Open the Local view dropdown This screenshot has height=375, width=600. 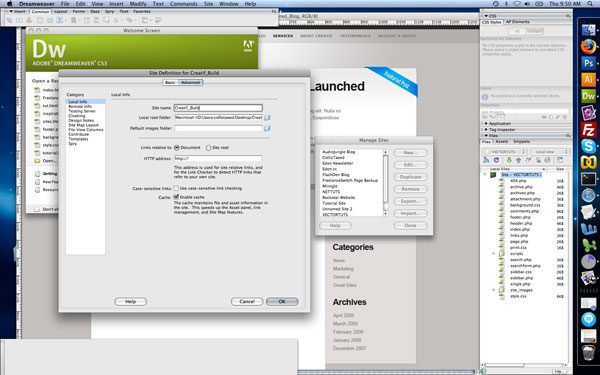click(x=549, y=152)
